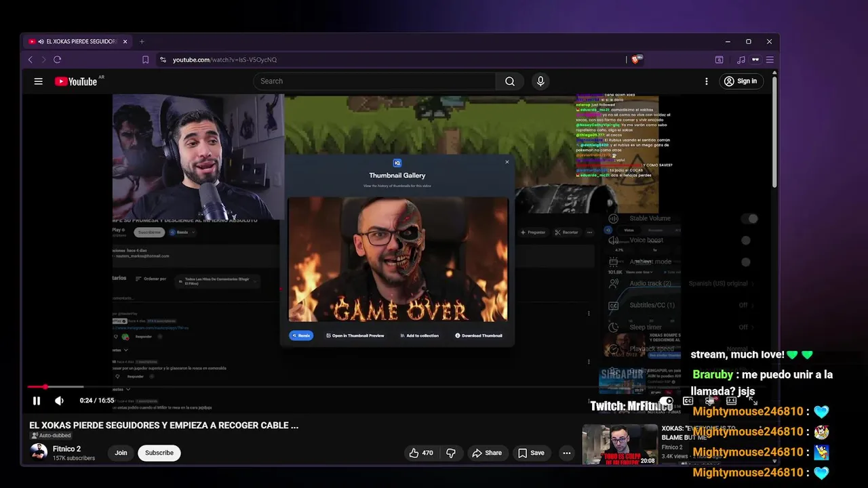Screen dimensions: 868x488
Task: Toggle theater mode in the player
Action: 731,401
